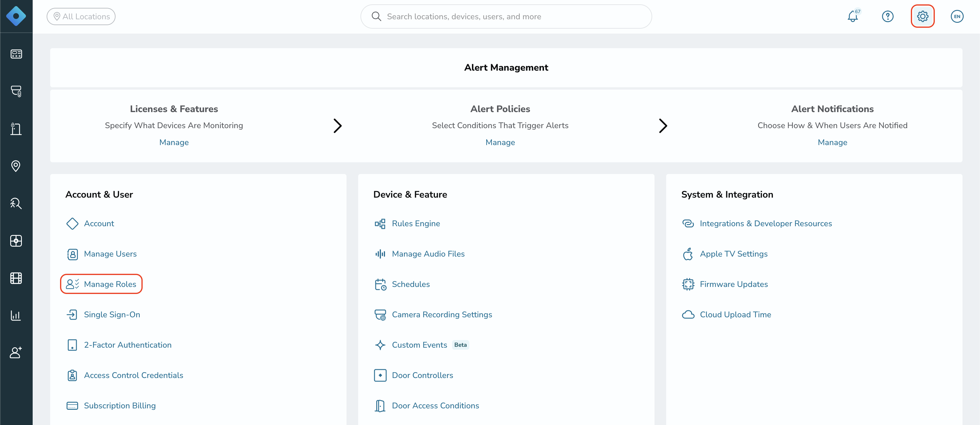Viewport: 980px width, 425px height.
Task: Open Integrations & Developer Resources link
Action: pyautogui.click(x=766, y=224)
